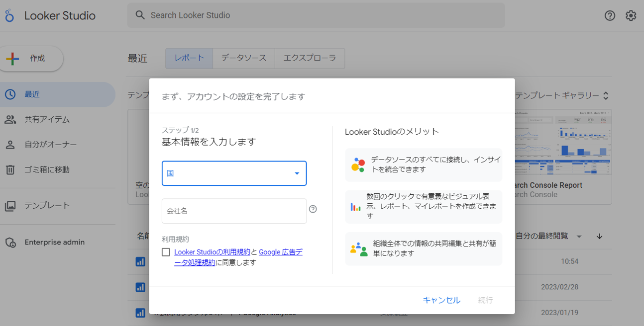Click the search magnifier icon
The height and width of the screenshot is (326, 644).
[140, 15]
